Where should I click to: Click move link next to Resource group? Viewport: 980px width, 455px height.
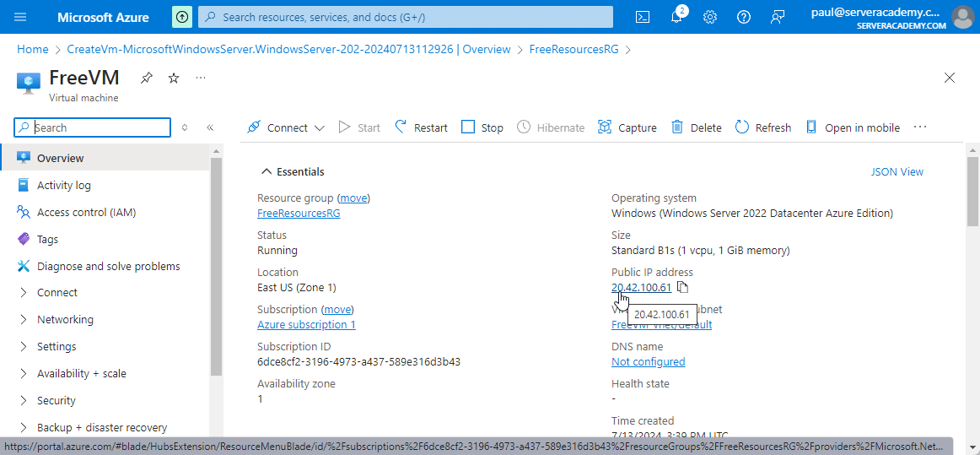(353, 198)
